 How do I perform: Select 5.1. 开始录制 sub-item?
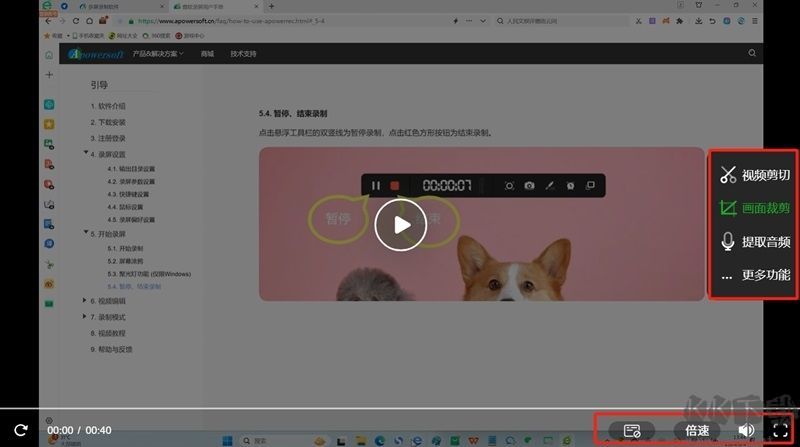click(126, 249)
